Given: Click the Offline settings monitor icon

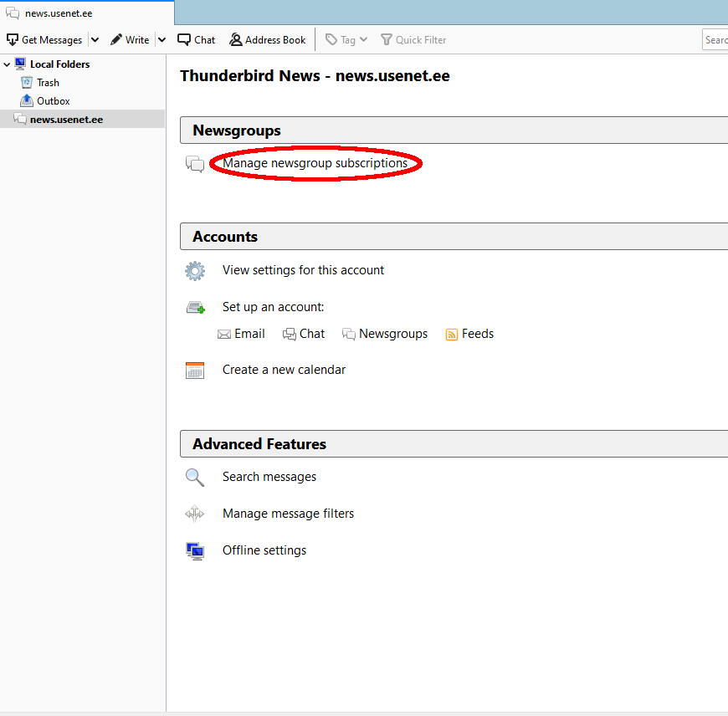Looking at the screenshot, I should (195, 550).
